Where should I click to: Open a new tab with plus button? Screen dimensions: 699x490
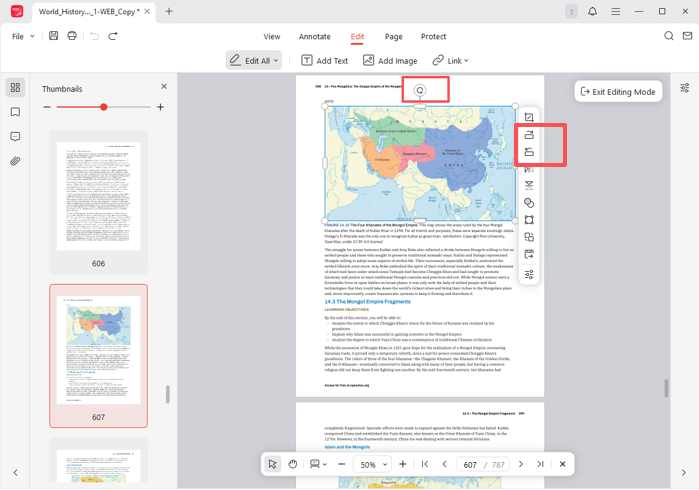[169, 11]
